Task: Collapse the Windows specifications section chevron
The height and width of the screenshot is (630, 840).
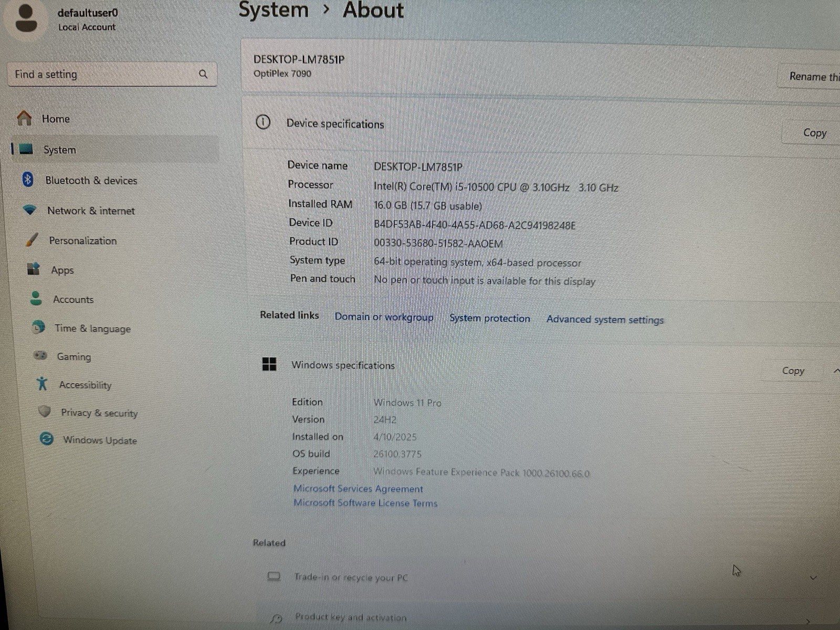Action: coord(836,371)
